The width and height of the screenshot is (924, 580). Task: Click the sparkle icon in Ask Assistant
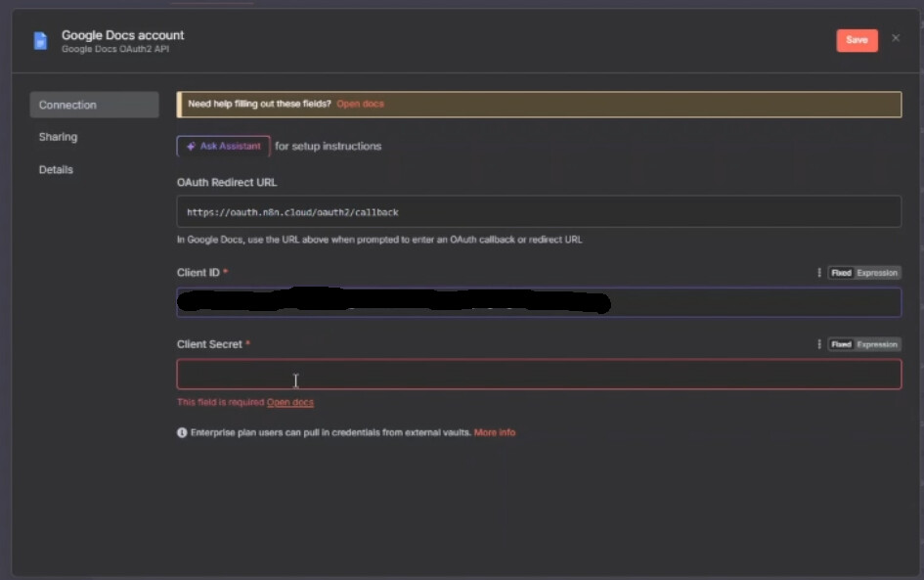[191, 146]
